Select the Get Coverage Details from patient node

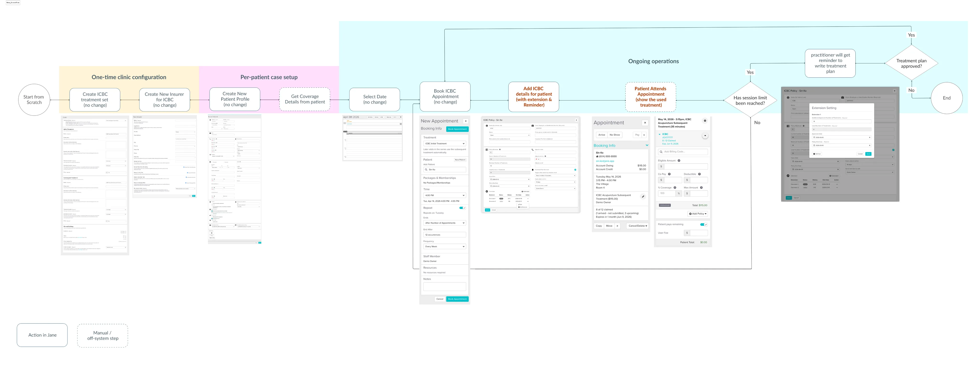[x=305, y=99]
